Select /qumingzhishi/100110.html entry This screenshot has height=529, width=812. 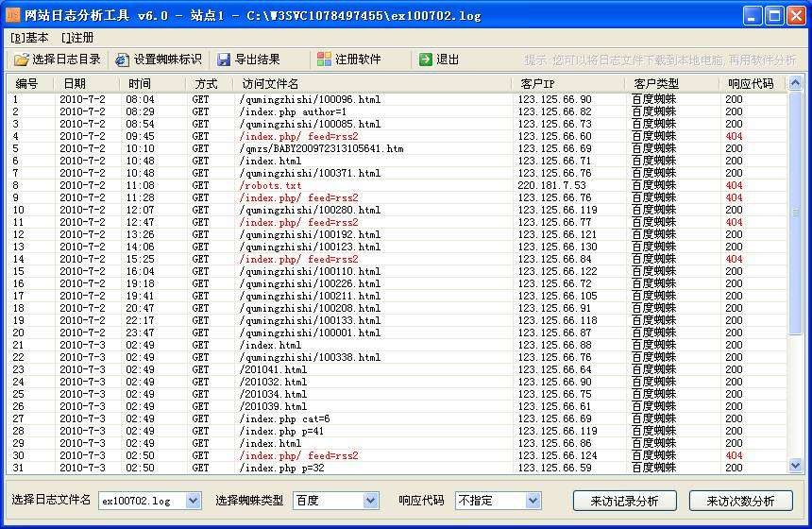tap(310, 271)
